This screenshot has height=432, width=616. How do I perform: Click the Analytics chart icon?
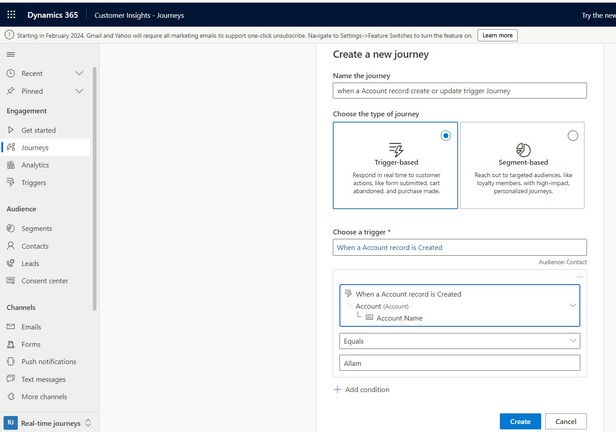(11, 165)
